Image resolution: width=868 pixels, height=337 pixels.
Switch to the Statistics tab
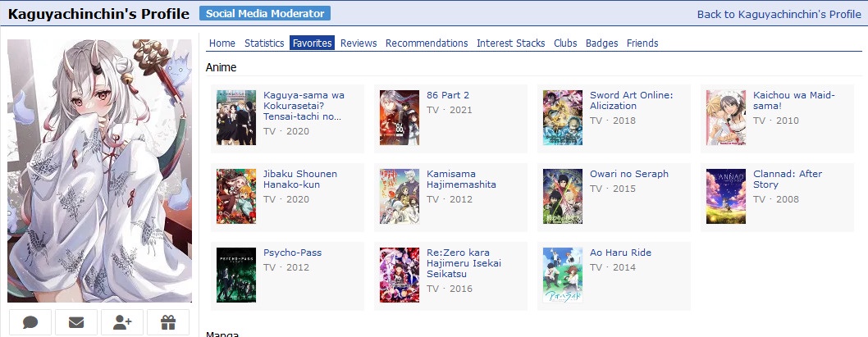[x=264, y=43]
